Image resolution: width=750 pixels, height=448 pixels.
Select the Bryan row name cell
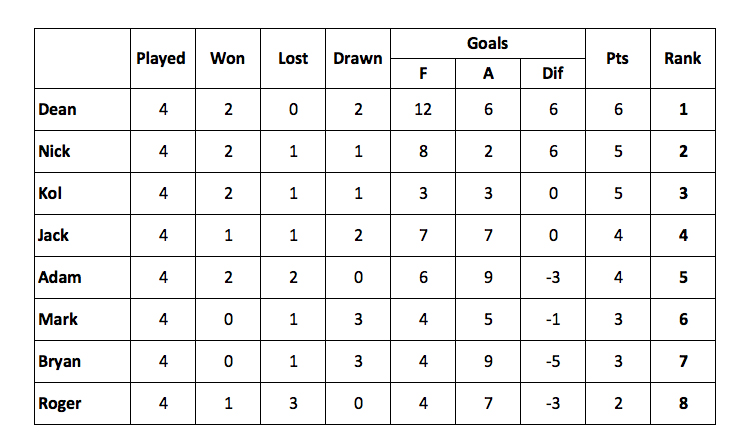point(82,361)
